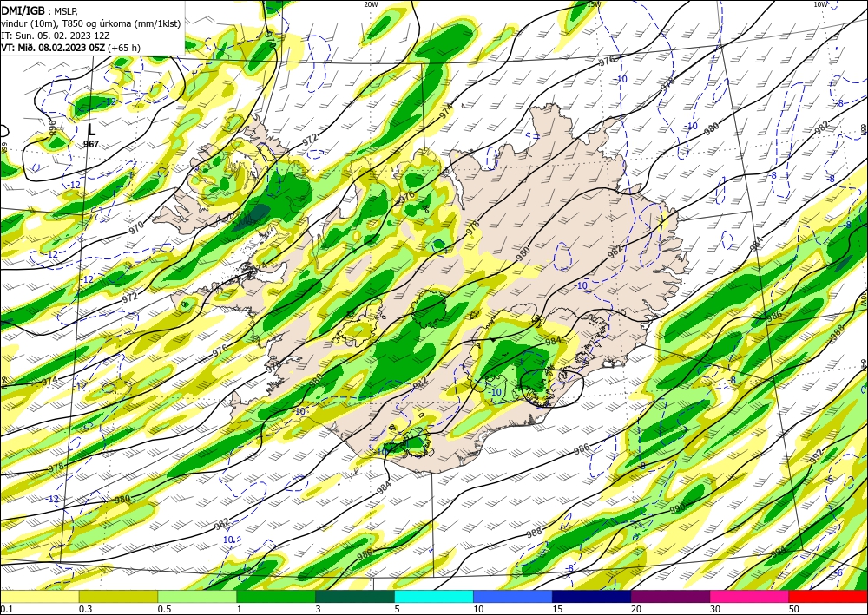This screenshot has height=615, width=868.
Task: Click the 'L' low pressure marker
Action: point(92,130)
